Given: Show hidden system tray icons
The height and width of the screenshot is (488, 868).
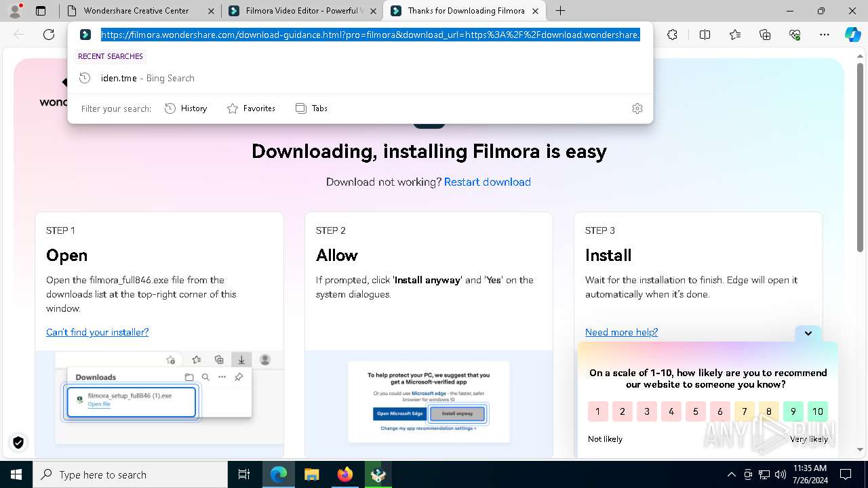Looking at the screenshot, I should 731,474.
